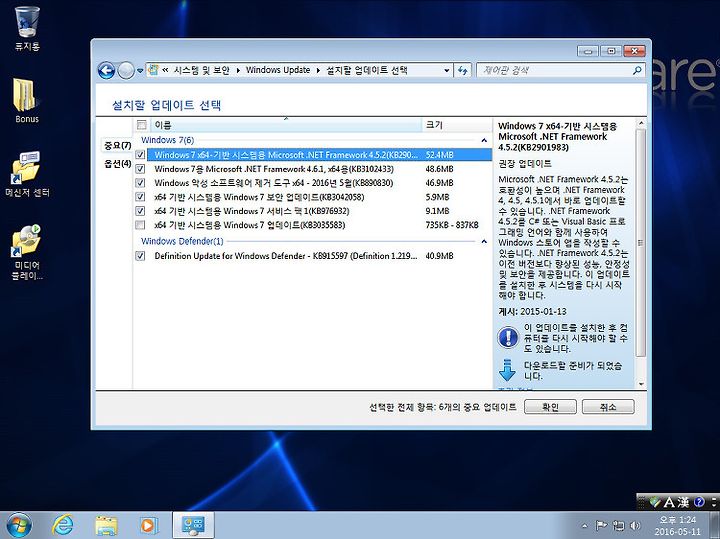Click the 漢 Hanja conversion icon
This screenshot has width=720, height=539.
coord(684,502)
